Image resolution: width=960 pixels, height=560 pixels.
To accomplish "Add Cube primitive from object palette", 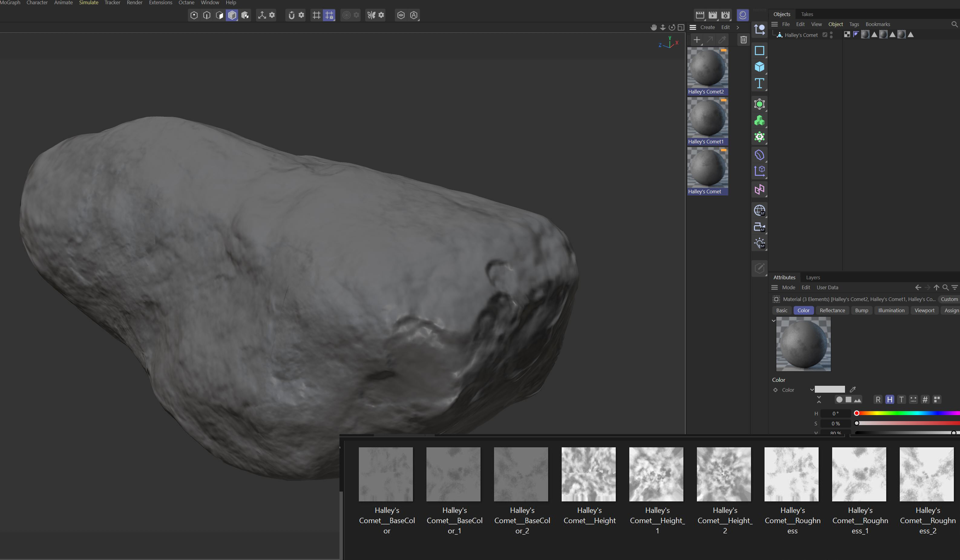I will 759,67.
